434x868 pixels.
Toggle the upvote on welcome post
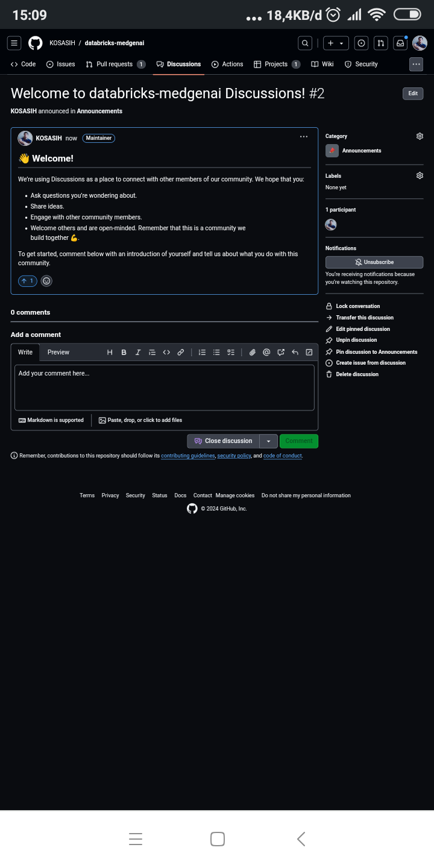pyautogui.click(x=28, y=281)
